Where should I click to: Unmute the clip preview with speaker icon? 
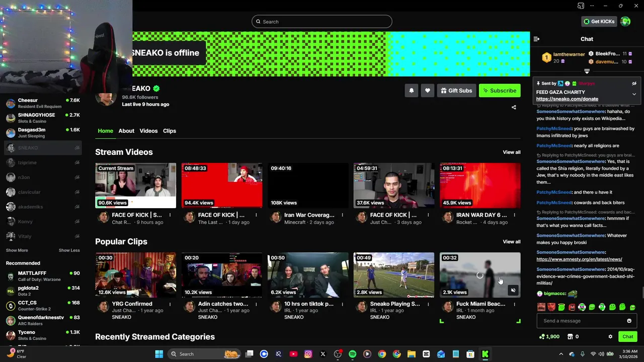(x=513, y=290)
